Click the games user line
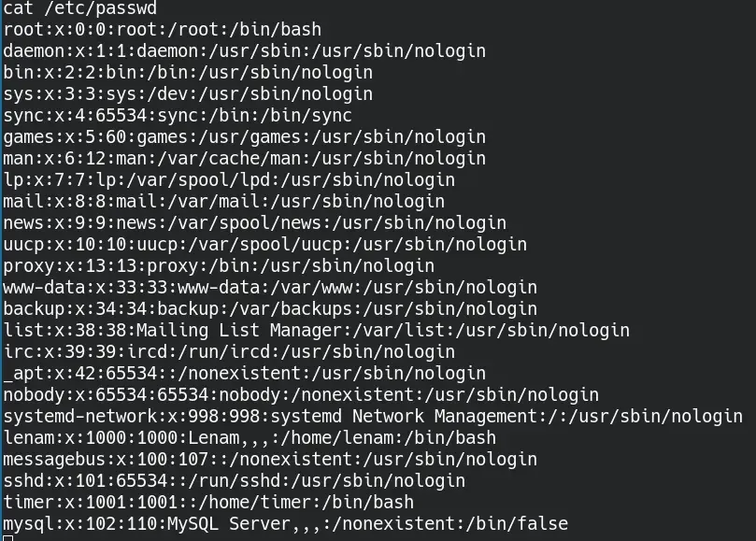Viewport: 756px width, 541px height. coord(245,137)
